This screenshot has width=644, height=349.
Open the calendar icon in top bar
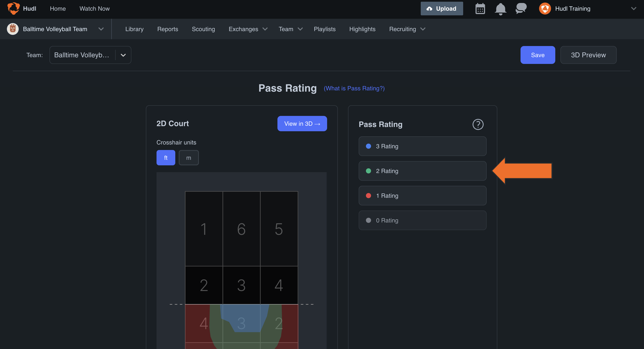pos(480,9)
